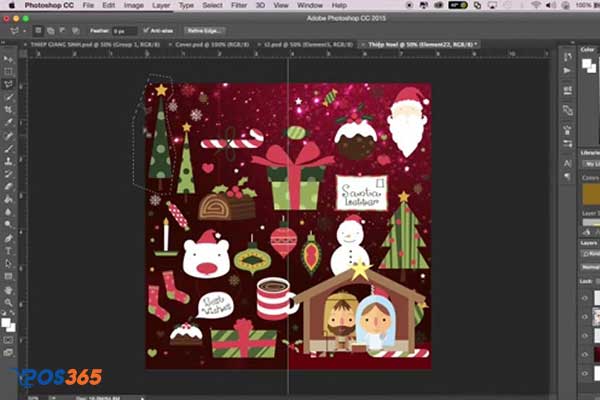Open the Filter menu
This screenshot has width=600, height=400.
pos(239,5)
